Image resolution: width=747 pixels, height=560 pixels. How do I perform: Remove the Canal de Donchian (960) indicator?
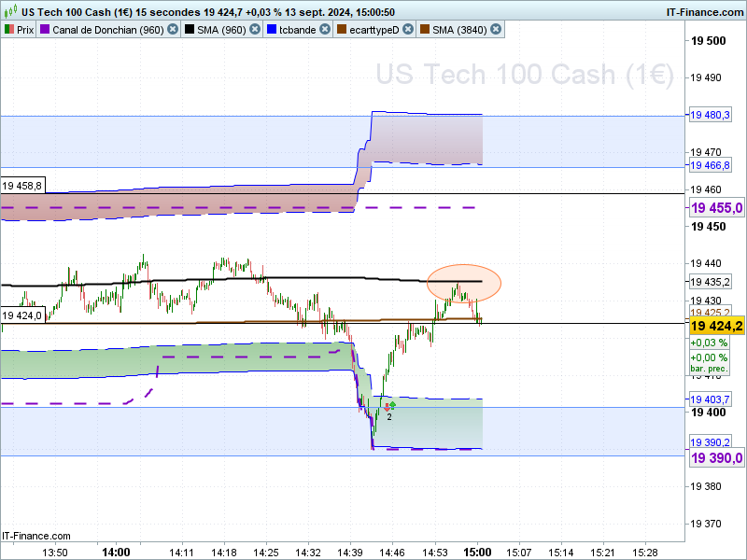[x=173, y=30]
